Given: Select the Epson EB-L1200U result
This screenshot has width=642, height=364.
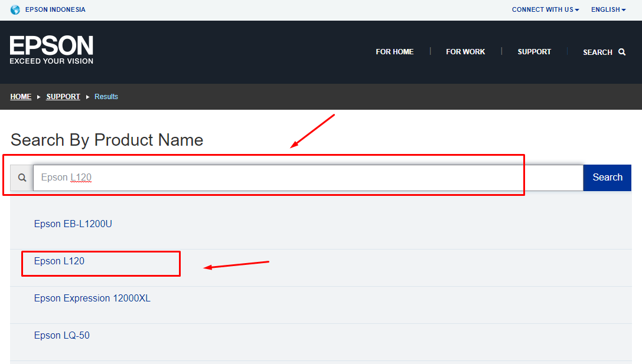Looking at the screenshot, I should point(73,224).
